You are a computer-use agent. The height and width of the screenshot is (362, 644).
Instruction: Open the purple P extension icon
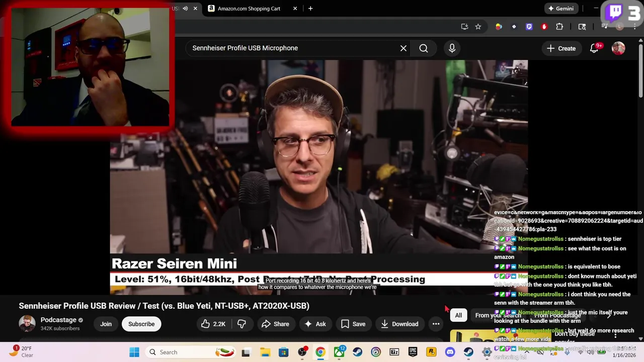(529, 27)
